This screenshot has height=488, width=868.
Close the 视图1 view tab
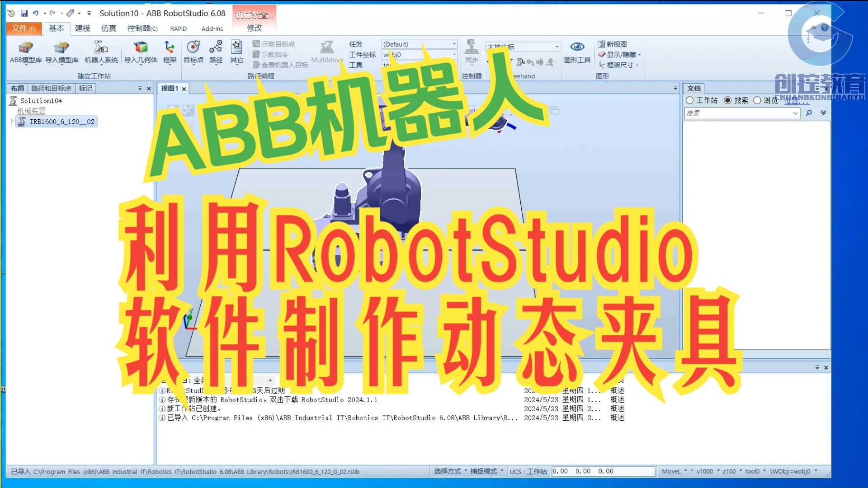pos(184,89)
